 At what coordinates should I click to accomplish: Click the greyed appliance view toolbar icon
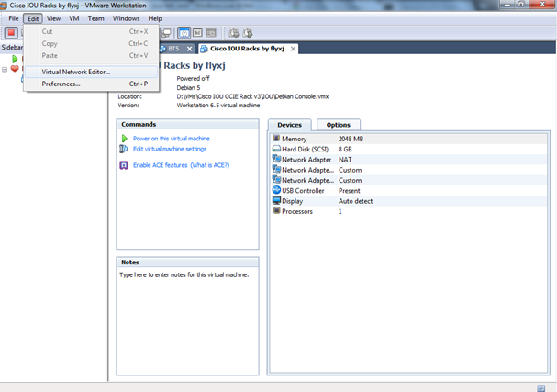click(x=211, y=33)
